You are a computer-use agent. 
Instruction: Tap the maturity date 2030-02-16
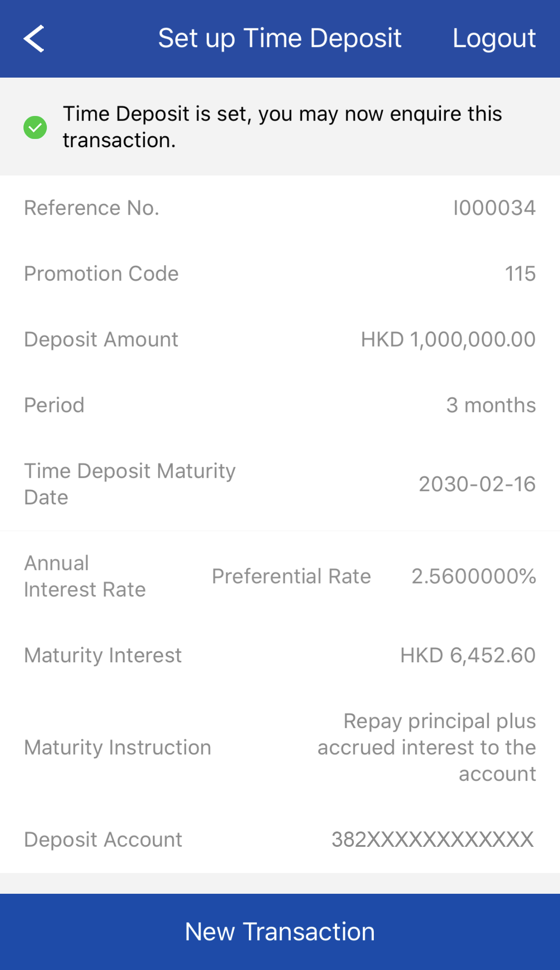tap(477, 484)
